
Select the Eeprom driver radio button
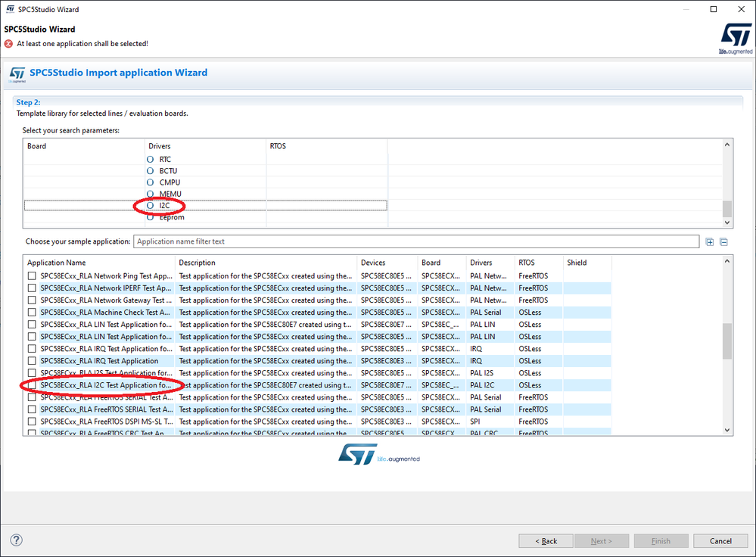click(x=151, y=217)
